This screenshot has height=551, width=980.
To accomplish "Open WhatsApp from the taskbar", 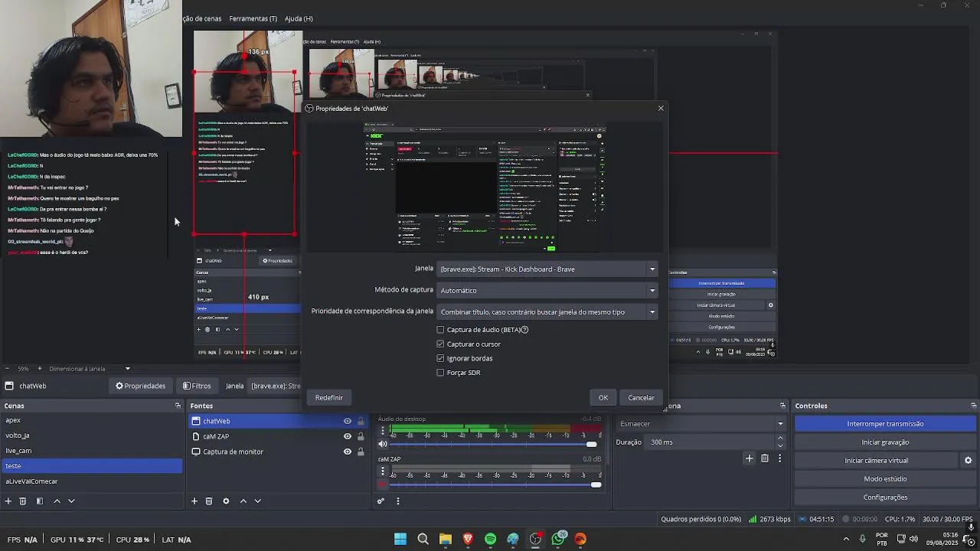I will (x=558, y=539).
